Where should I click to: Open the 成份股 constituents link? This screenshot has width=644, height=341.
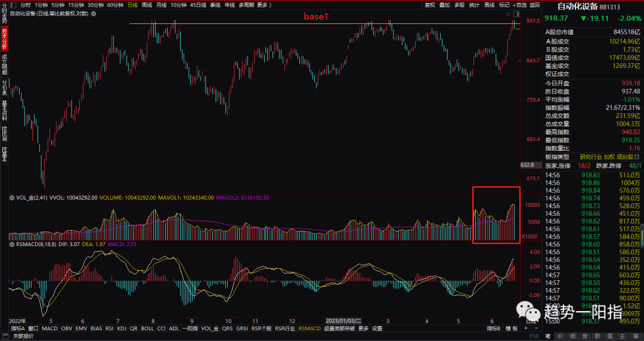point(625,157)
